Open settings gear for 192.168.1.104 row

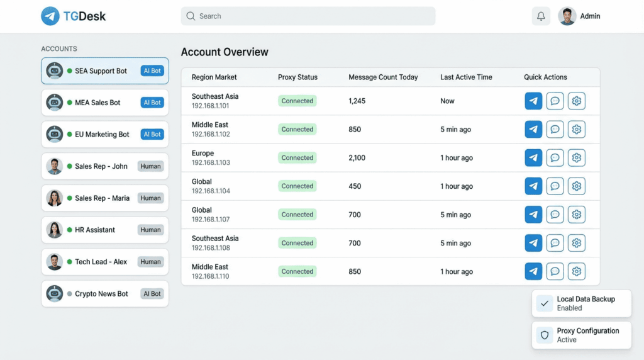[x=577, y=186]
